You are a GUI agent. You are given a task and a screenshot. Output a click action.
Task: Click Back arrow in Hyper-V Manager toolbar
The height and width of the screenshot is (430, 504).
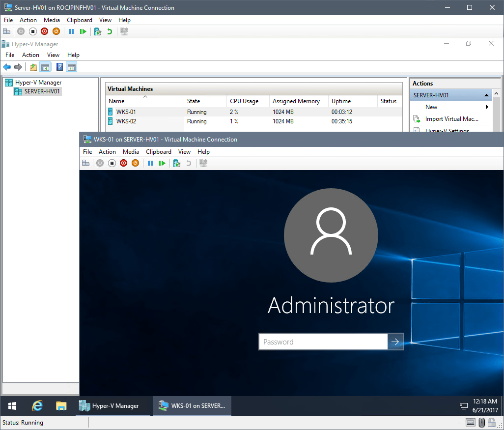click(x=7, y=67)
